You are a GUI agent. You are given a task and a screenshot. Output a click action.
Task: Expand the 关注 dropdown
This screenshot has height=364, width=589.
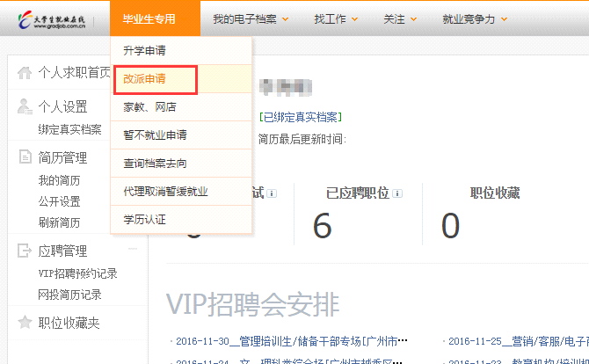400,18
